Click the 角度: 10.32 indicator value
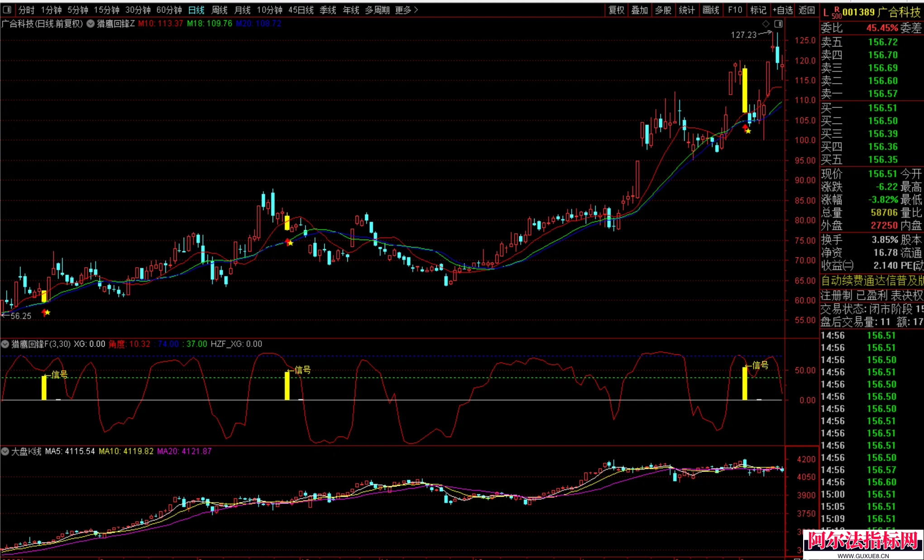The width and height of the screenshot is (924, 560). coord(129,344)
